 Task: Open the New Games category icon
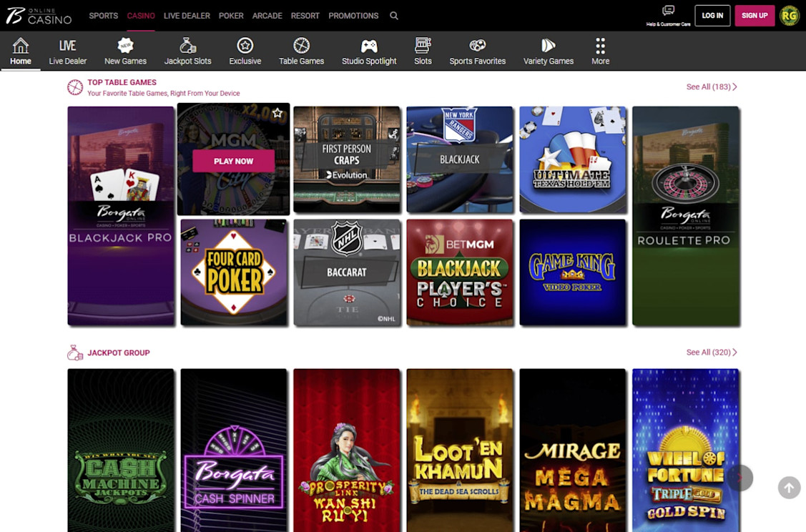[125, 46]
